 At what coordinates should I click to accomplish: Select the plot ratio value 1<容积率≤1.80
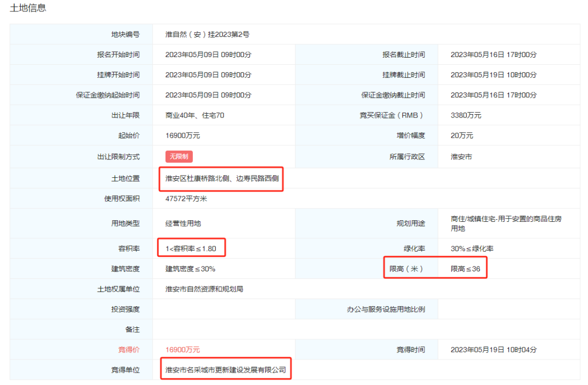[x=191, y=249]
